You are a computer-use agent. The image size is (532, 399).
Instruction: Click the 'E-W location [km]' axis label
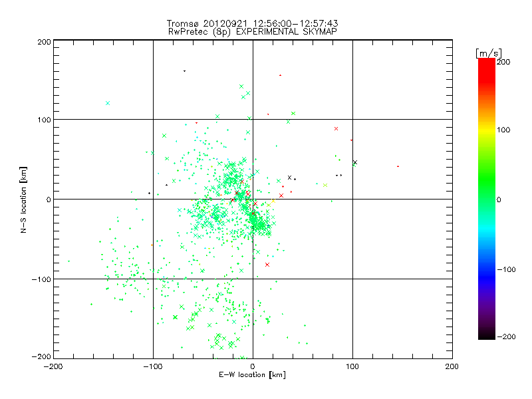(252, 374)
